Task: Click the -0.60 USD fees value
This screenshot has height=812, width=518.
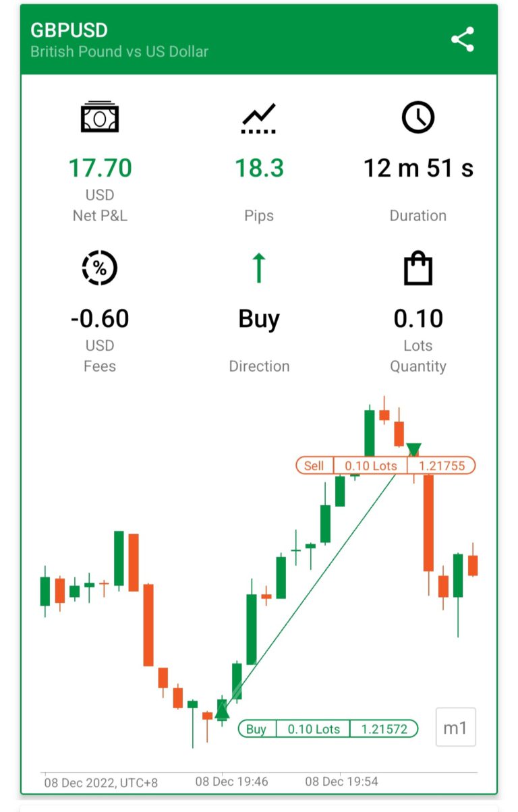Action: tap(100, 318)
